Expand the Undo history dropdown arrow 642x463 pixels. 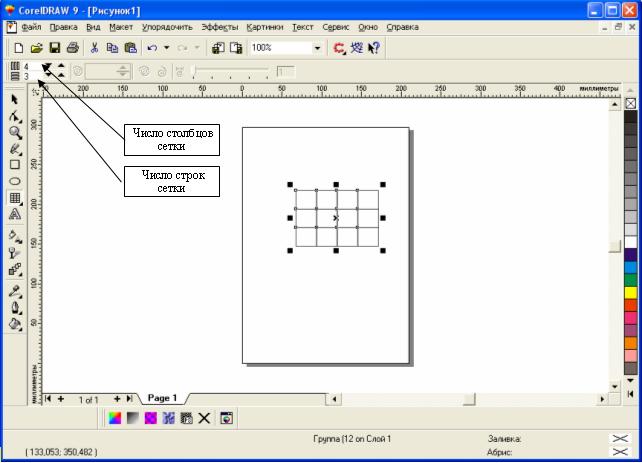[x=166, y=47]
